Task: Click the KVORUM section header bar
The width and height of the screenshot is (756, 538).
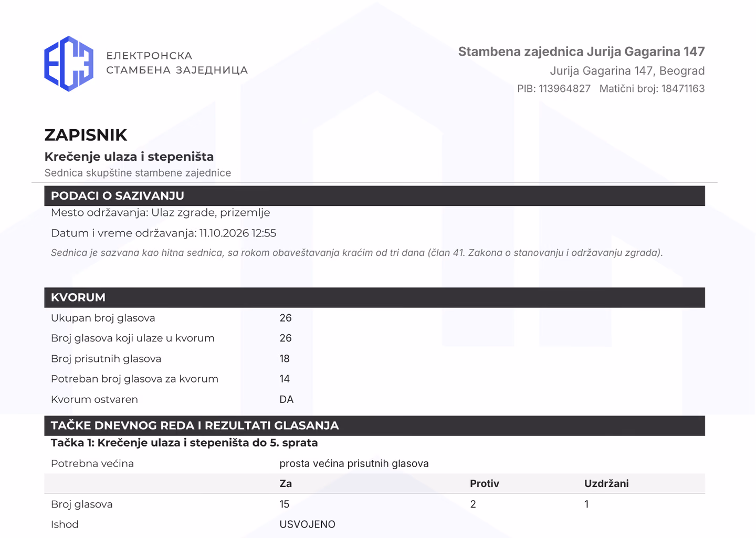Action: click(x=374, y=297)
